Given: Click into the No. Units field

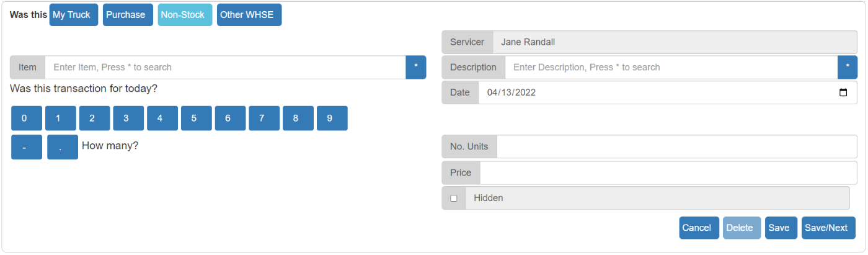Looking at the screenshot, I should [677, 147].
